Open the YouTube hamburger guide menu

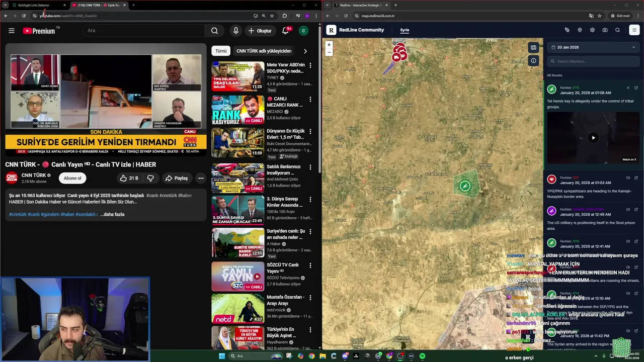[x=11, y=31]
